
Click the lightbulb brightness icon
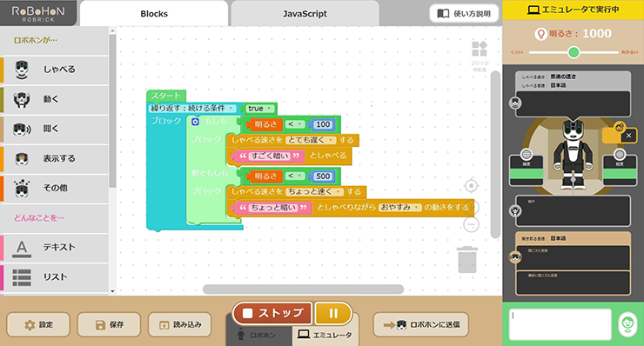click(541, 34)
